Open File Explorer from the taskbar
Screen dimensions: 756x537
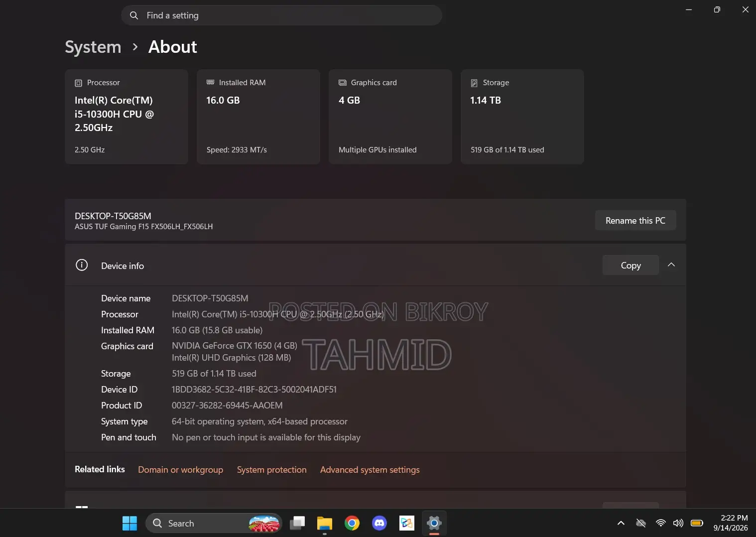pyautogui.click(x=325, y=523)
